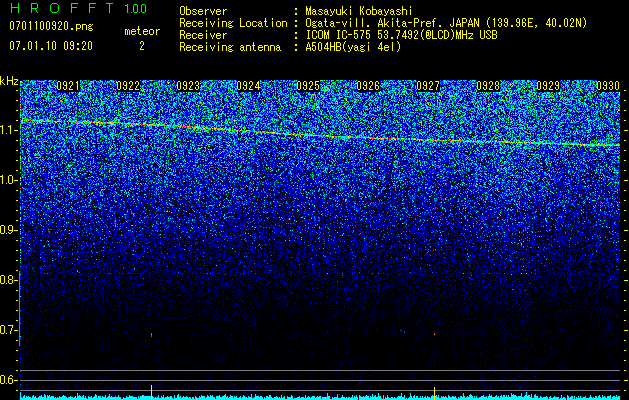Click the 0928 time marker
The width and height of the screenshot is (629, 400).
(x=488, y=86)
